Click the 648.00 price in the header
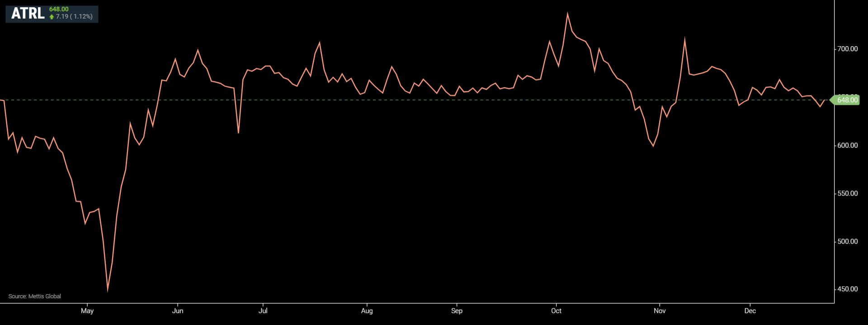This screenshot has width=868, height=325. coord(59,9)
